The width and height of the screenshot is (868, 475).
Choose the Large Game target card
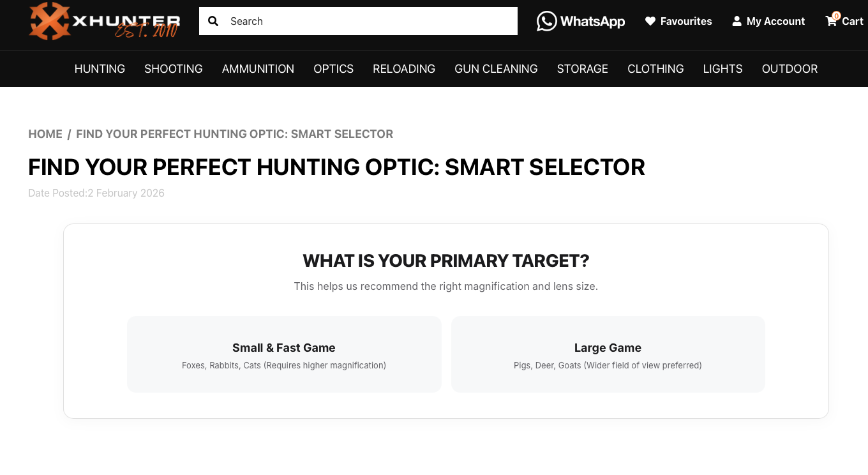pos(608,354)
